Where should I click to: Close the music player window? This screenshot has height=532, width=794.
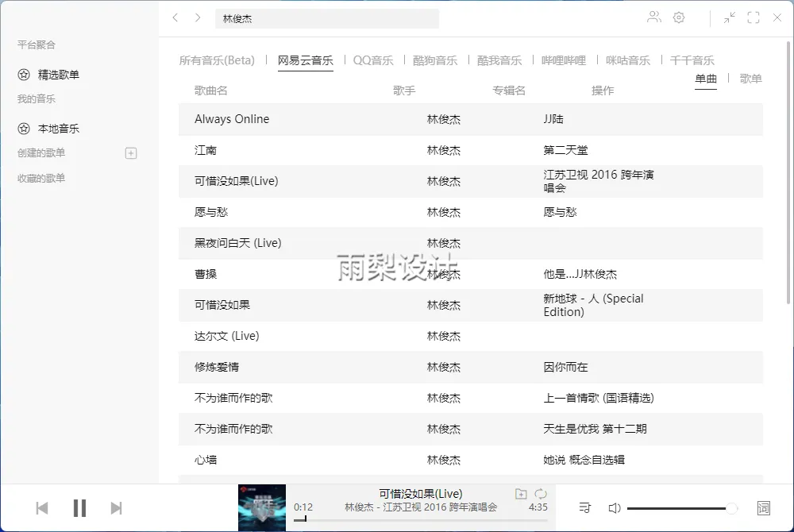click(777, 17)
